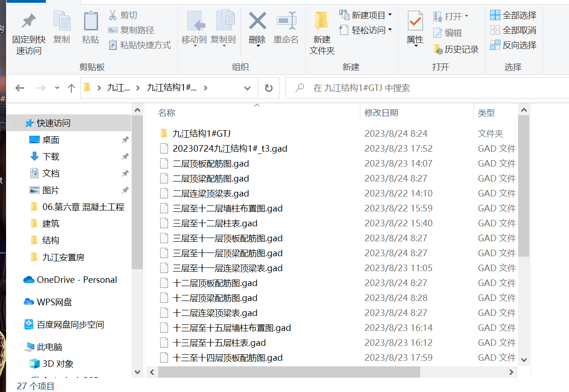
Task: Create a New folder (新建文件夹)
Action: click(322, 33)
